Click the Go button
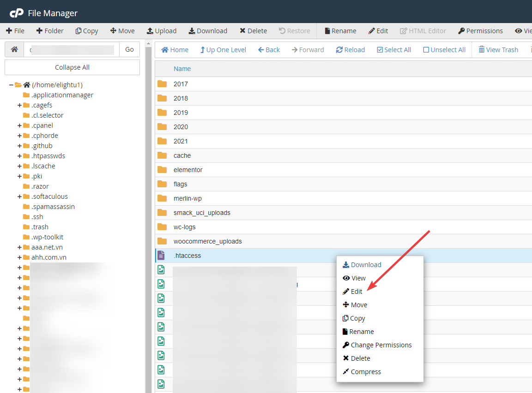The height and width of the screenshot is (393, 532). tap(130, 49)
